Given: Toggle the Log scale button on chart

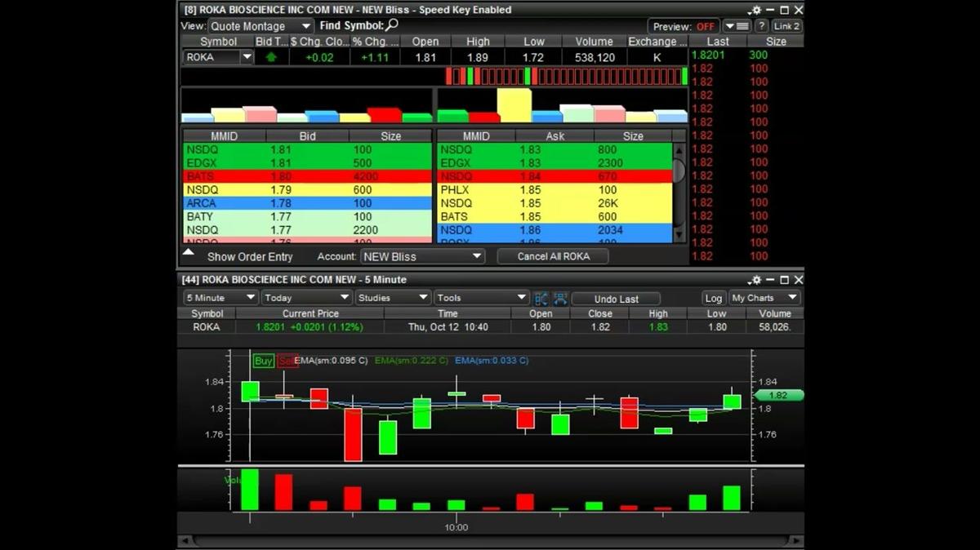Looking at the screenshot, I should 713,298.
